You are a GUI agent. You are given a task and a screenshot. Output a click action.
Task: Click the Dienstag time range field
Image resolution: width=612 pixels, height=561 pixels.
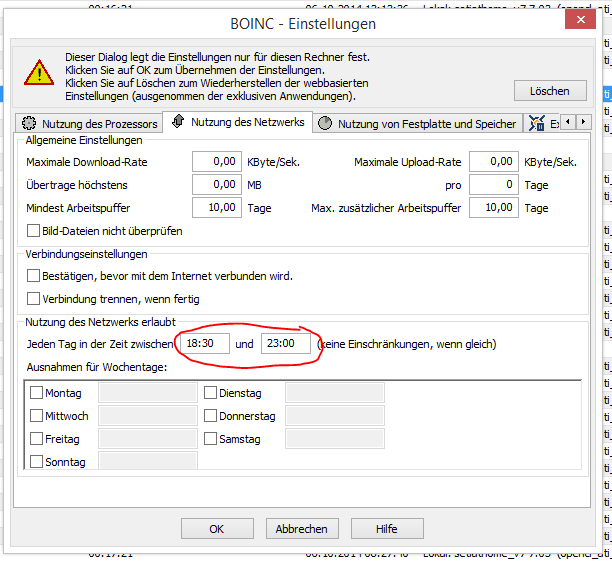pos(335,392)
